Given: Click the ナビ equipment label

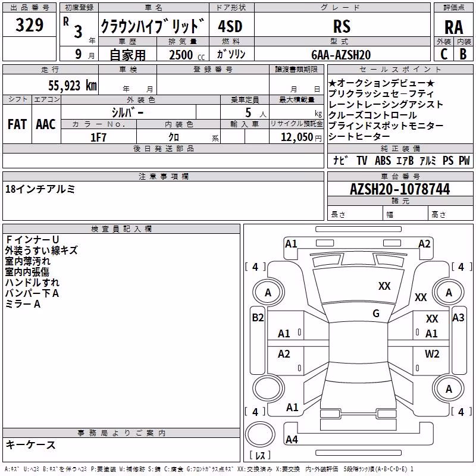Looking at the screenshot, I should point(340,160).
